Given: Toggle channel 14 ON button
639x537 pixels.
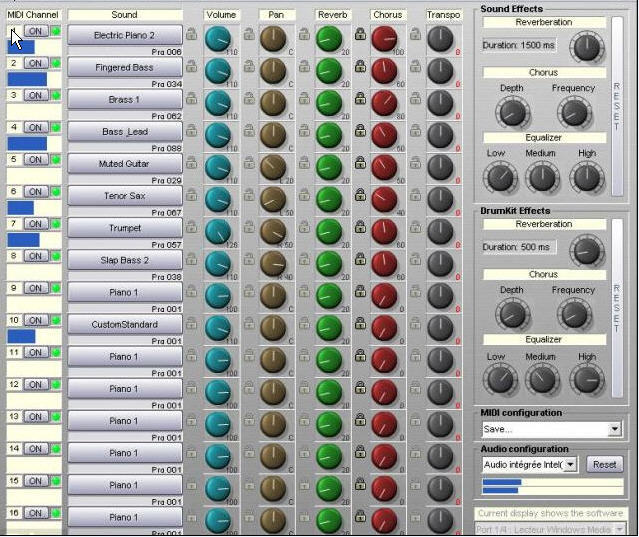Looking at the screenshot, I should pos(36,449).
